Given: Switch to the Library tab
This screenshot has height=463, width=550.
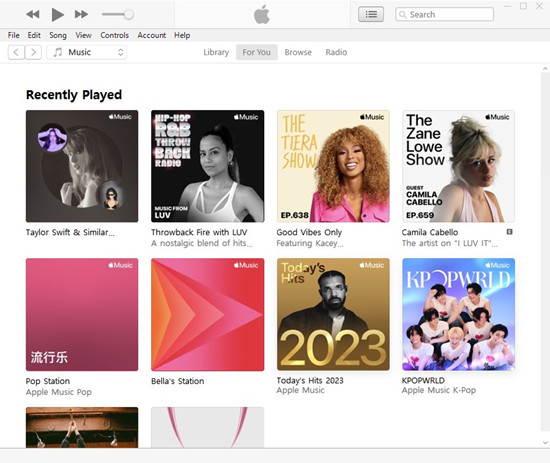Looking at the screenshot, I should click(216, 52).
